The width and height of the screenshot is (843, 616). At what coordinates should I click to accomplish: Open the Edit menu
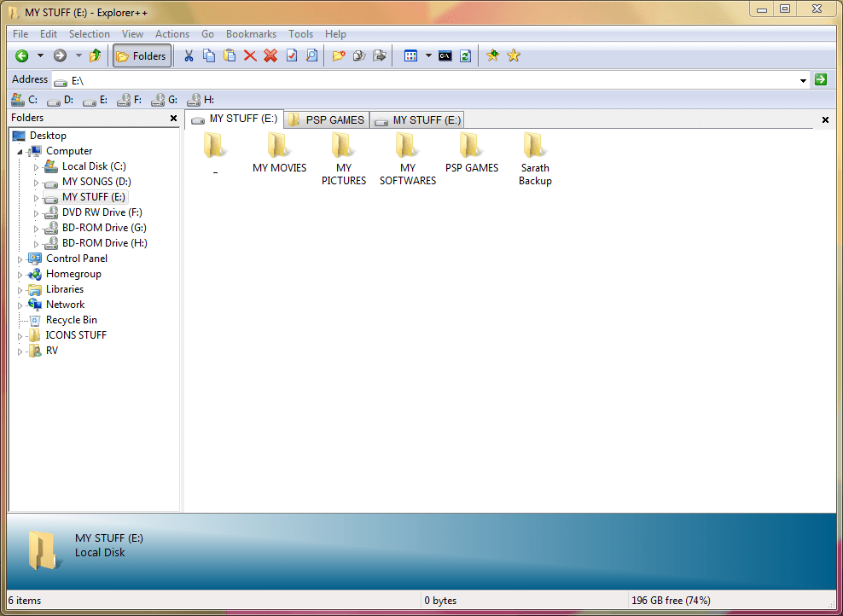[x=49, y=34]
